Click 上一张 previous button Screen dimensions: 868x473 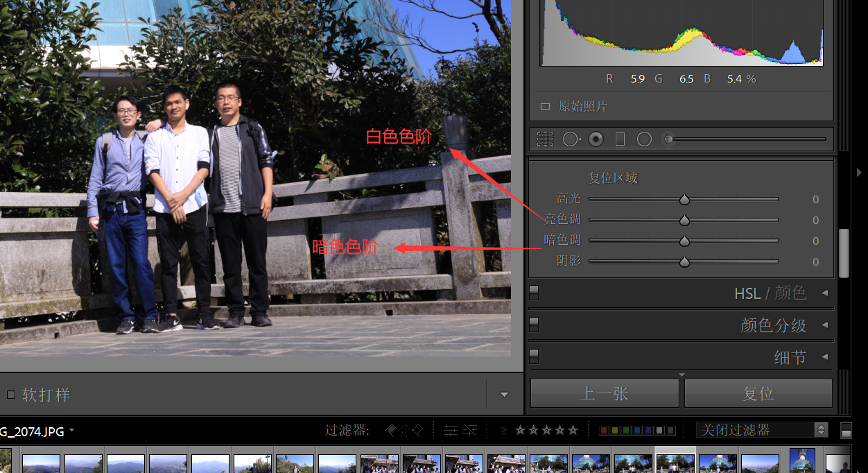coord(605,393)
